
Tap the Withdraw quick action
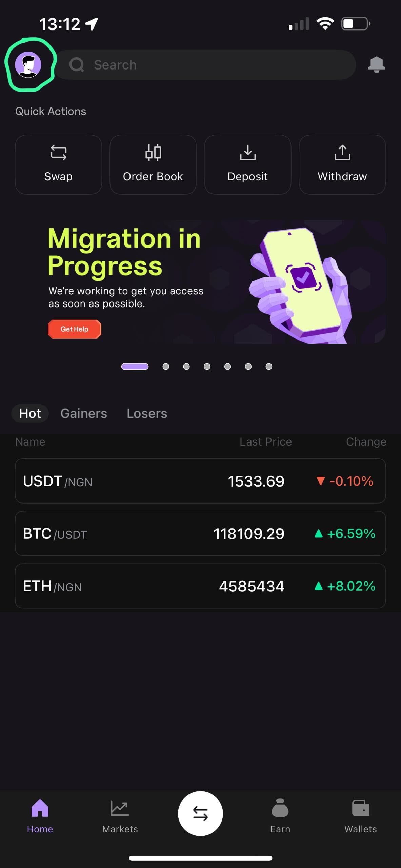(342, 164)
